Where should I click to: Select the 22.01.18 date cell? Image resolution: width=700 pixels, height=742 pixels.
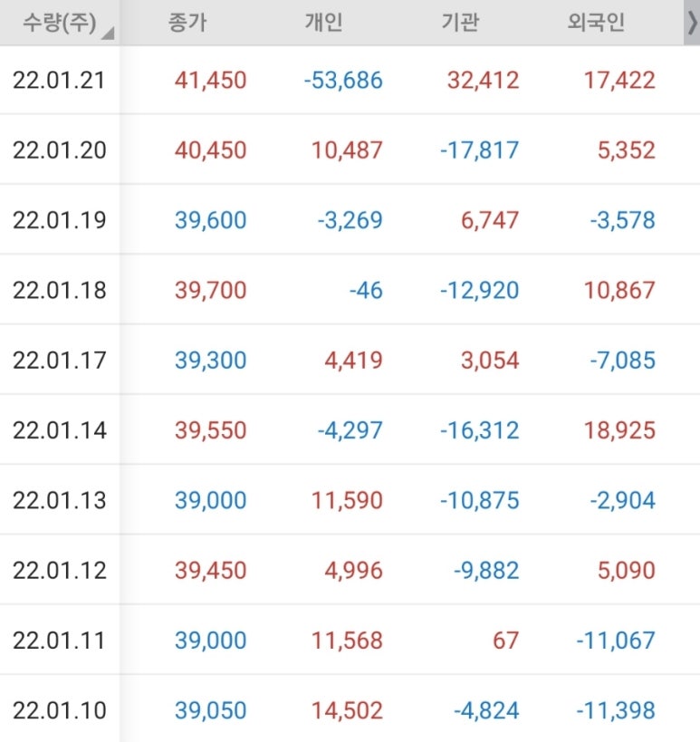point(59,290)
